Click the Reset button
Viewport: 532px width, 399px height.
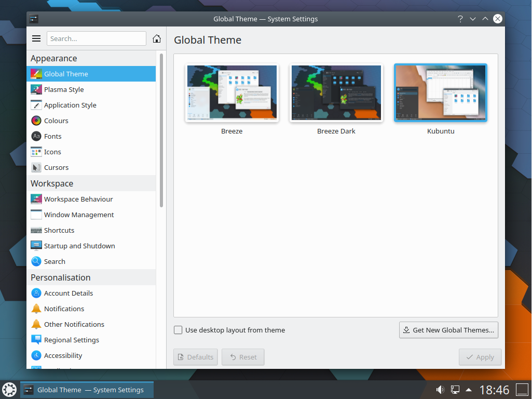(x=243, y=357)
